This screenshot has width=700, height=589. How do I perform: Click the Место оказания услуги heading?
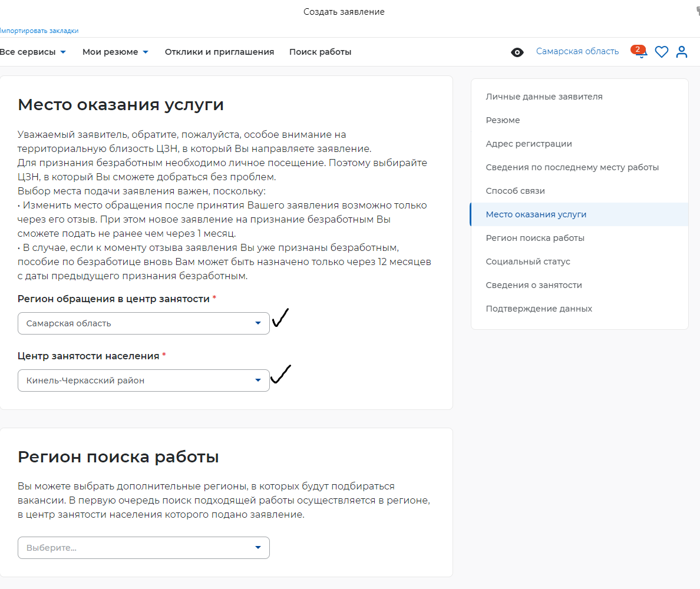pos(121,104)
